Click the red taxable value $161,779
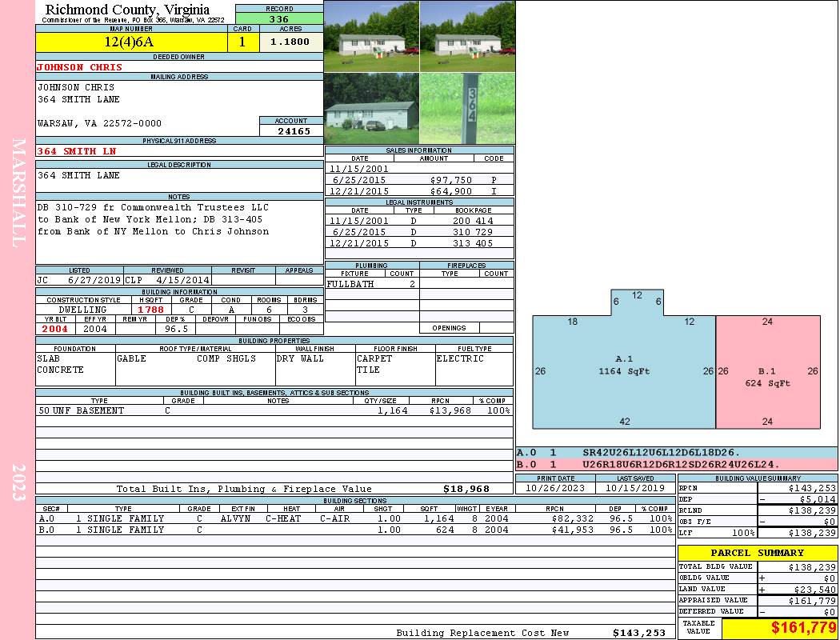840x640 pixels. [x=803, y=628]
